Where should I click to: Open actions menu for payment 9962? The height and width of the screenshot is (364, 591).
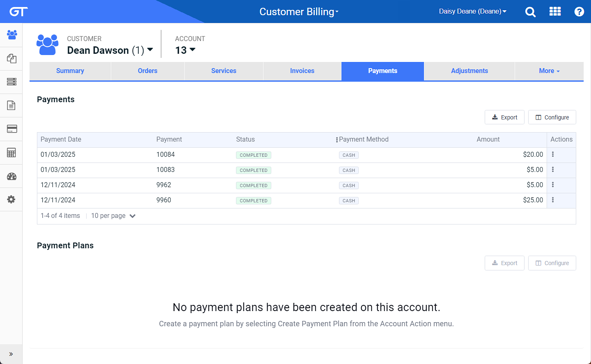tap(553, 185)
